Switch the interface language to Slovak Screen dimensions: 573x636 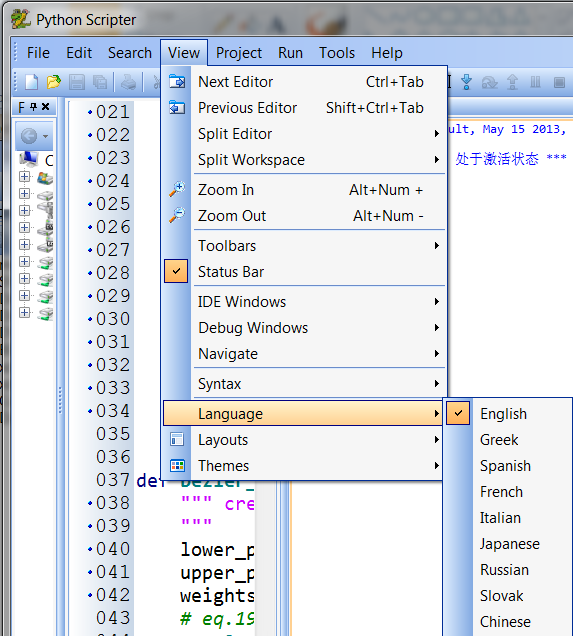coord(509,595)
